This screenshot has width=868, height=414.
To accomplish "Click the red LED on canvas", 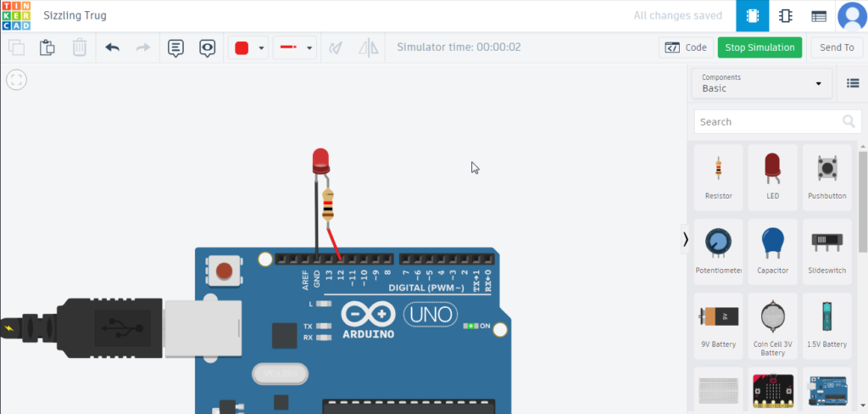I will point(320,160).
